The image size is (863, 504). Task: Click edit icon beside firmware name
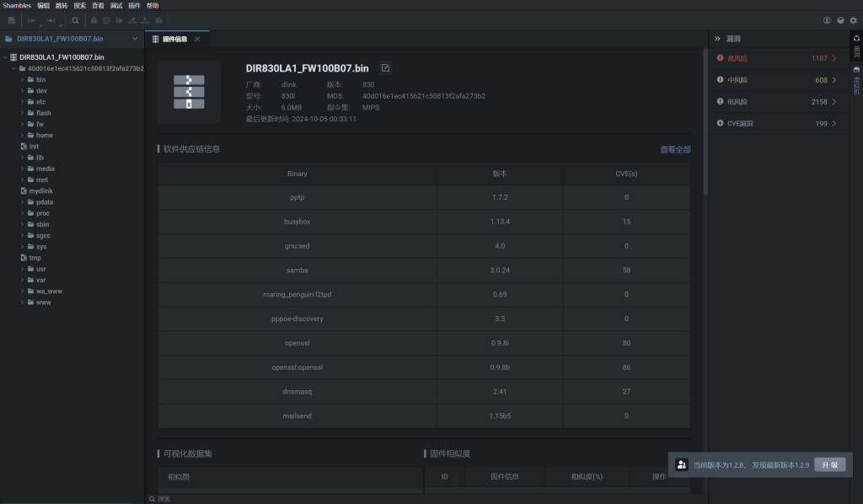coord(385,68)
